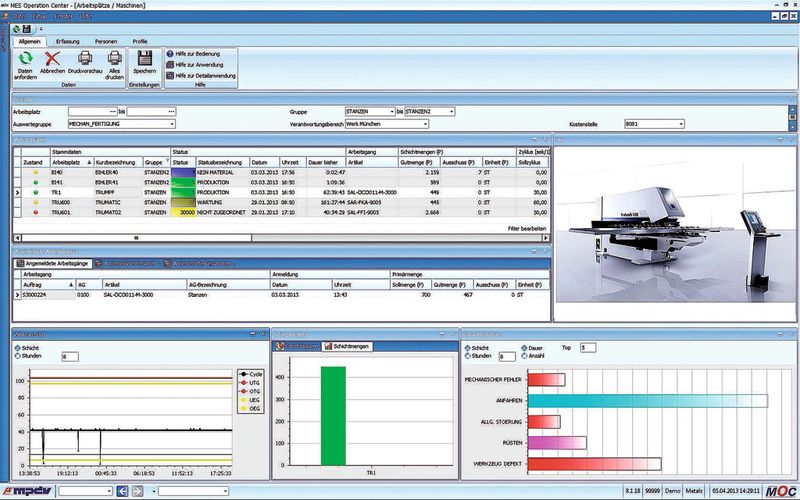Viewport: 800px width, 500px height.
Task: Click the red Abbrechen X icon
Action: 52,59
